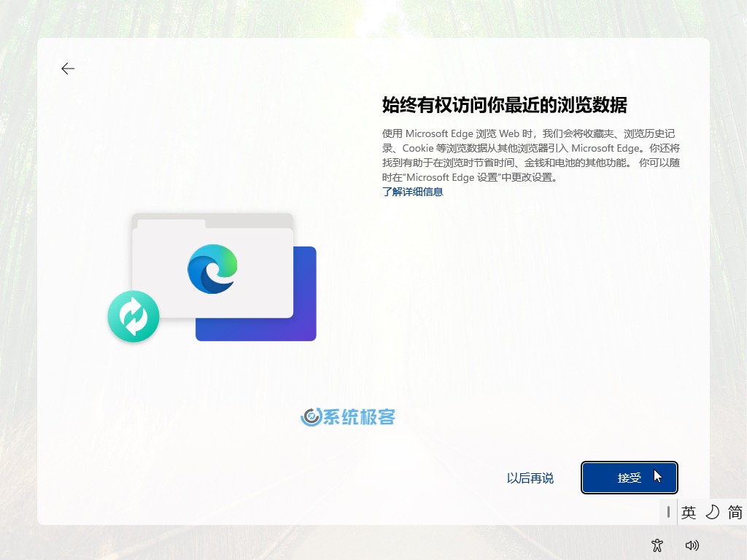
Task: Click the 接受 (Accept) button
Action: click(630, 478)
